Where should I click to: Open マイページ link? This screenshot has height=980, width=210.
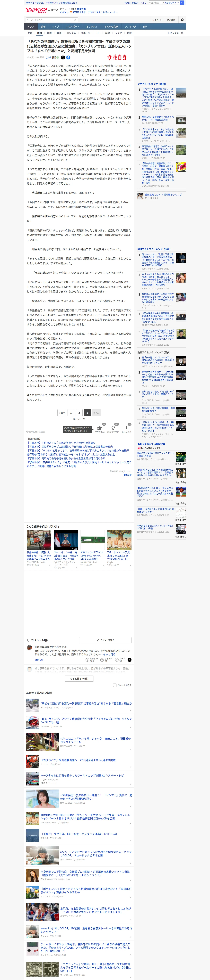[157, 20]
